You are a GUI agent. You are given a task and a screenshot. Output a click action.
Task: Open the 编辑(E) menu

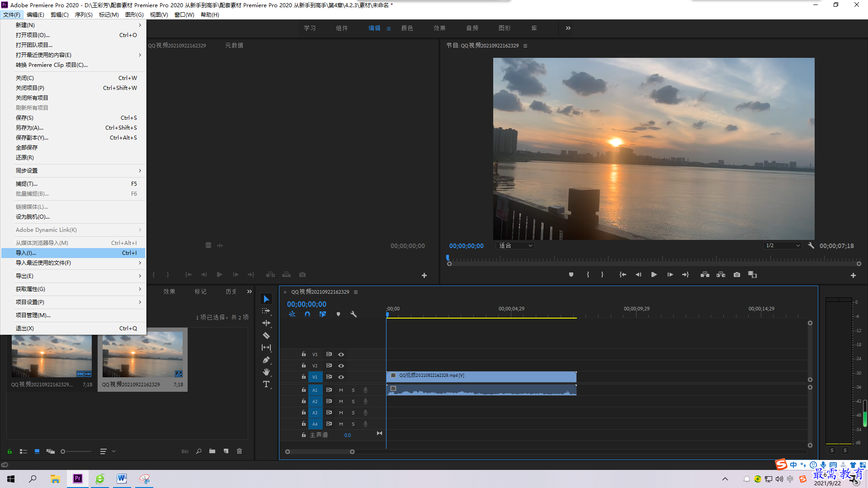35,14
